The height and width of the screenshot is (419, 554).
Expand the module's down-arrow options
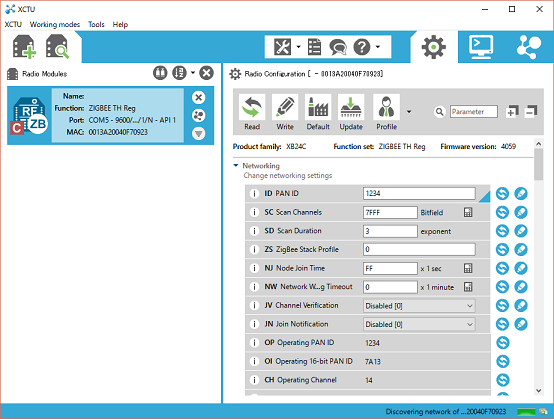pos(199,134)
